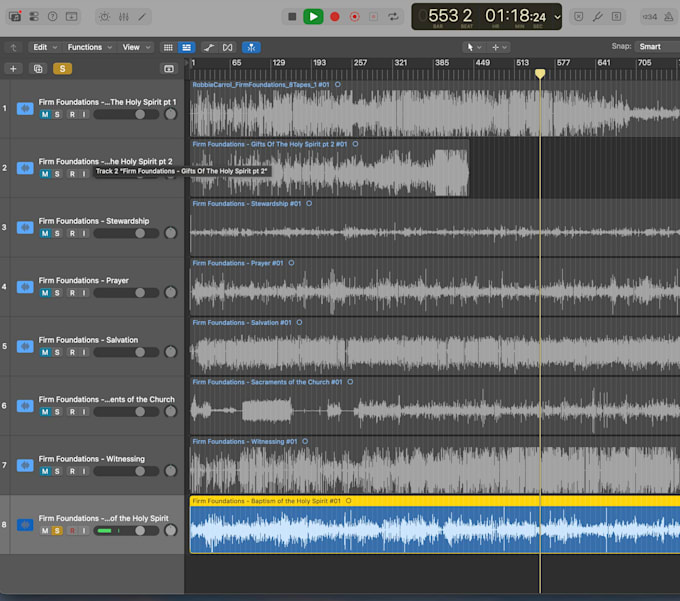
Task: Mute the Prayer track
Action: tap(45, 293)
